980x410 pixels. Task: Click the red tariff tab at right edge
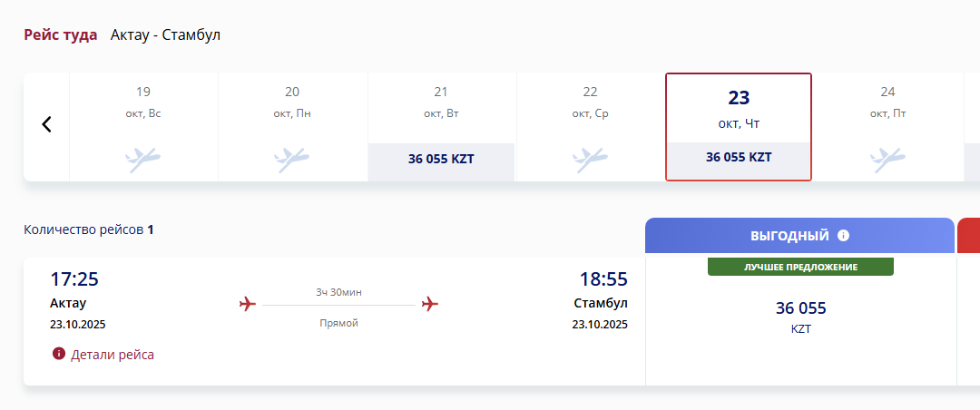tap(969, 236)
